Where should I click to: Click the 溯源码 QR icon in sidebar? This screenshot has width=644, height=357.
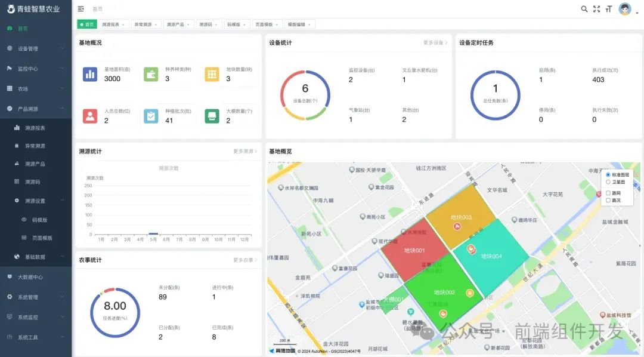pos(17,181)
